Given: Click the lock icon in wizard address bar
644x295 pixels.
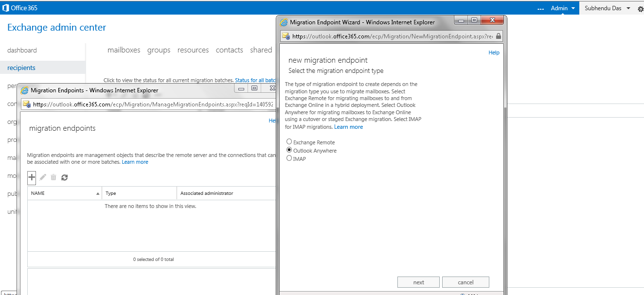Looking at the screenshot, I should pos(499,36).
